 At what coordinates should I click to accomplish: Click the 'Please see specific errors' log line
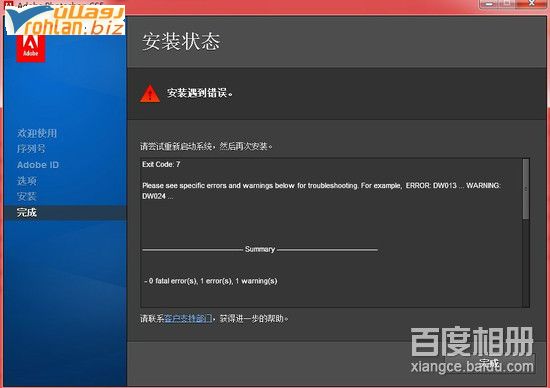click(x=321, y=190)
